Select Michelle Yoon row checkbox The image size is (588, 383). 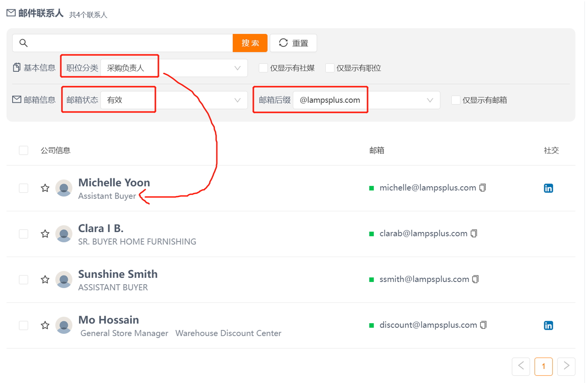24,188
